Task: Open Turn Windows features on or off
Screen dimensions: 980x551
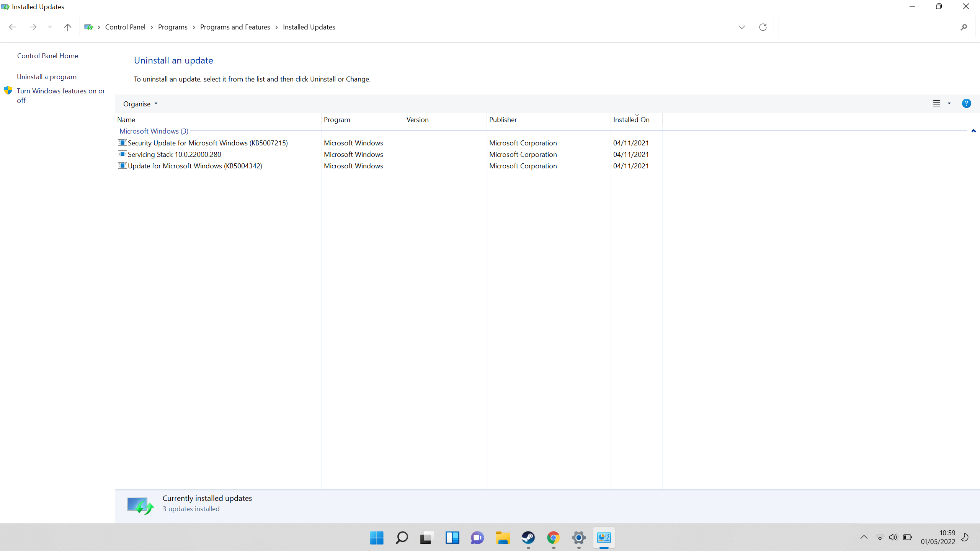Action: [61, 96]
